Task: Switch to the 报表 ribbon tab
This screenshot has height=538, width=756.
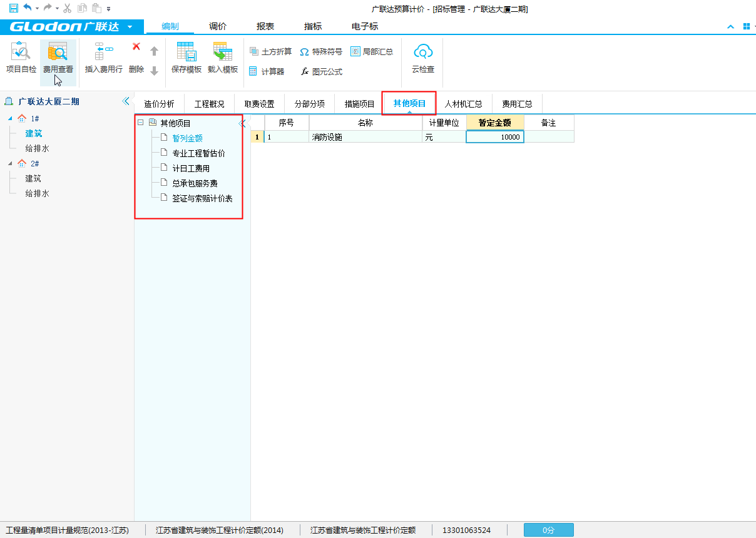Action: click(265, 27)
